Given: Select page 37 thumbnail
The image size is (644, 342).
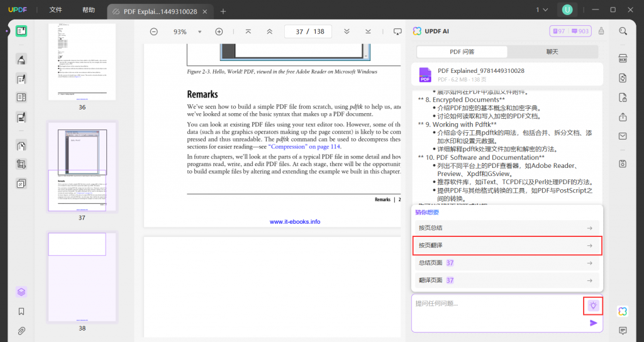Looking at the screenshot, I should click(82, 167).
